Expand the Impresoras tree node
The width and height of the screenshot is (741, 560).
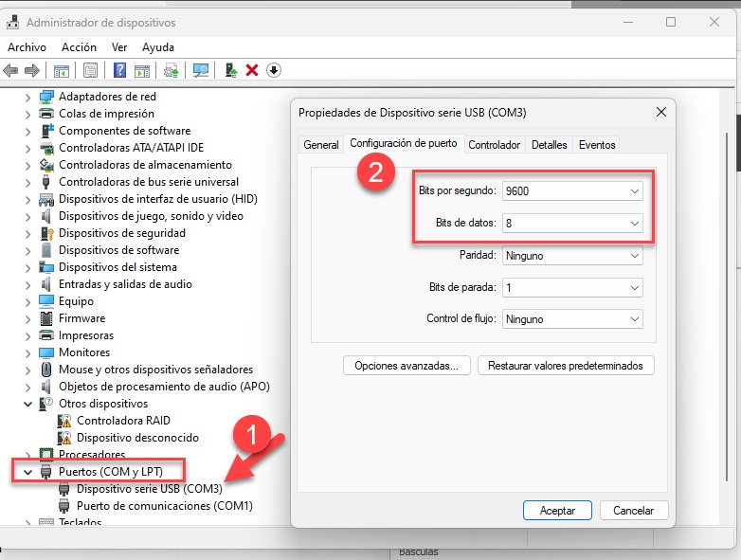27,336
